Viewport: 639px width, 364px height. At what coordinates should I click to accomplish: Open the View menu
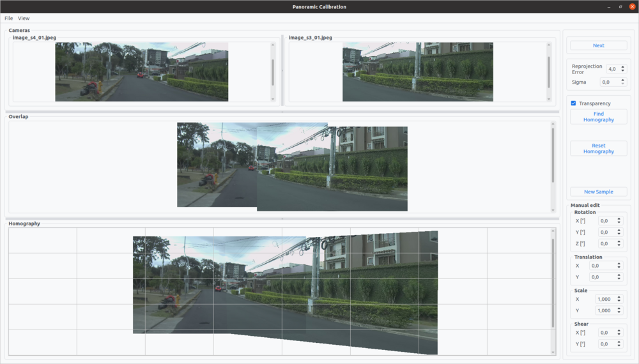pos(24,19)
